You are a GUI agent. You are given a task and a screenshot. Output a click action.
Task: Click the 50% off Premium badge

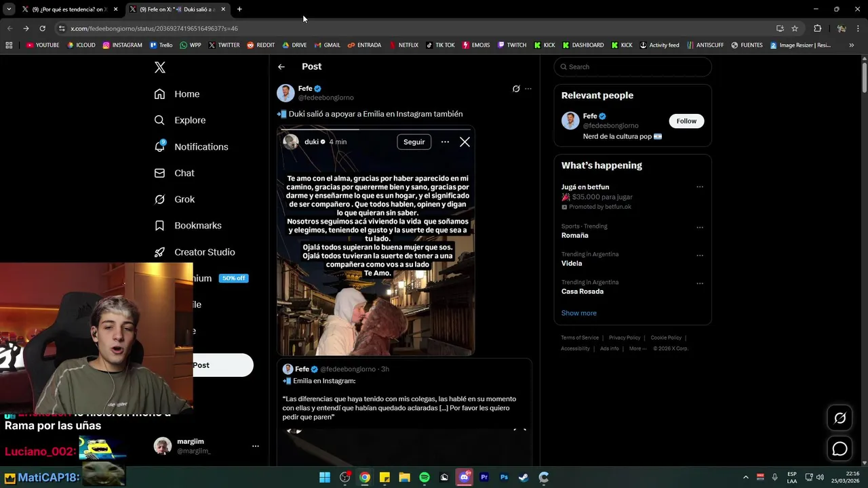[233, 278]
